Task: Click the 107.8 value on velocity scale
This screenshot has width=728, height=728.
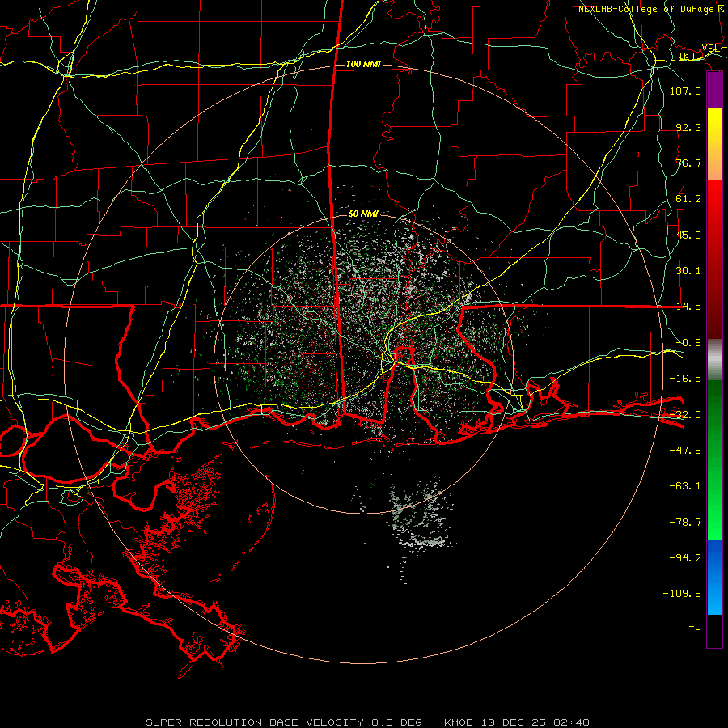Action: tap(685, 91)
